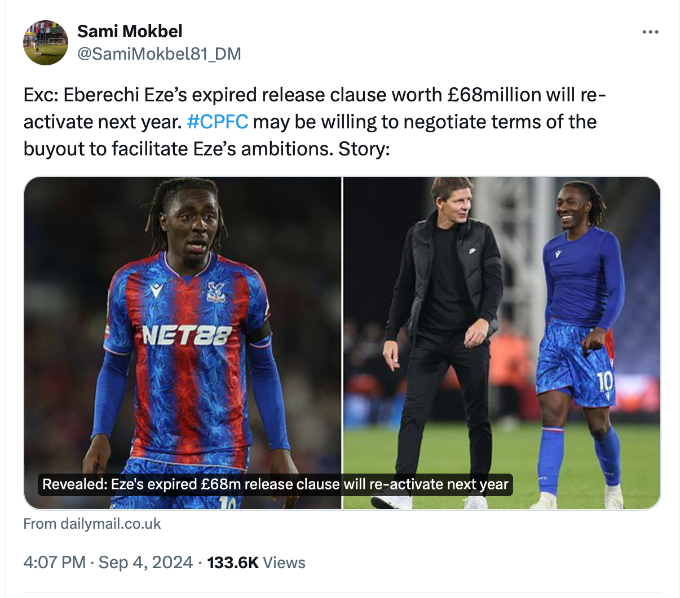
Task: Click the Crystal Palace crest on striped shirt
Action: click(x=215, y=292)
